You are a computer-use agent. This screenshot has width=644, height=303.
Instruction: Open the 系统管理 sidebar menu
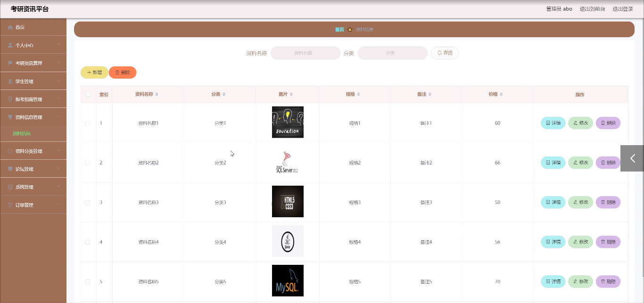point(33,187)
